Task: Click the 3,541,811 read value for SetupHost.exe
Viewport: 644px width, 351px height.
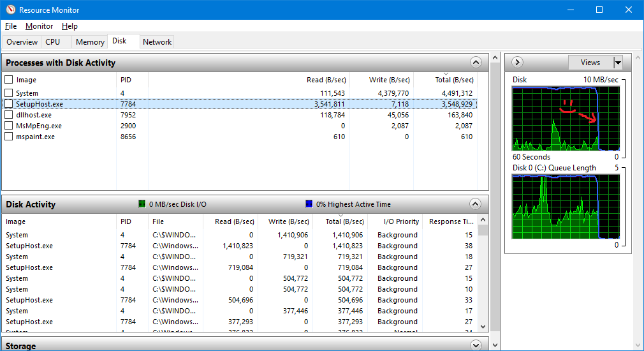Action: click(330, 104)
